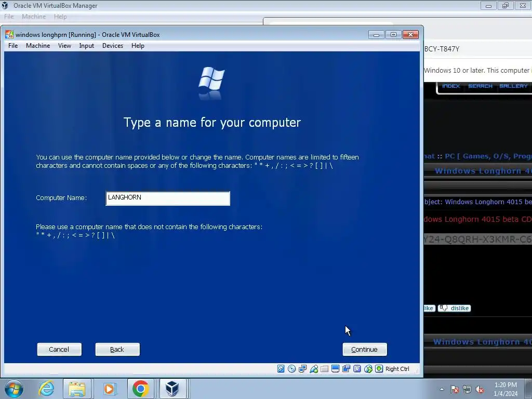The width and height of the screenshot is (532, 399).
Task: Click the GALLERY link on forum page
Action: point(513,86)
